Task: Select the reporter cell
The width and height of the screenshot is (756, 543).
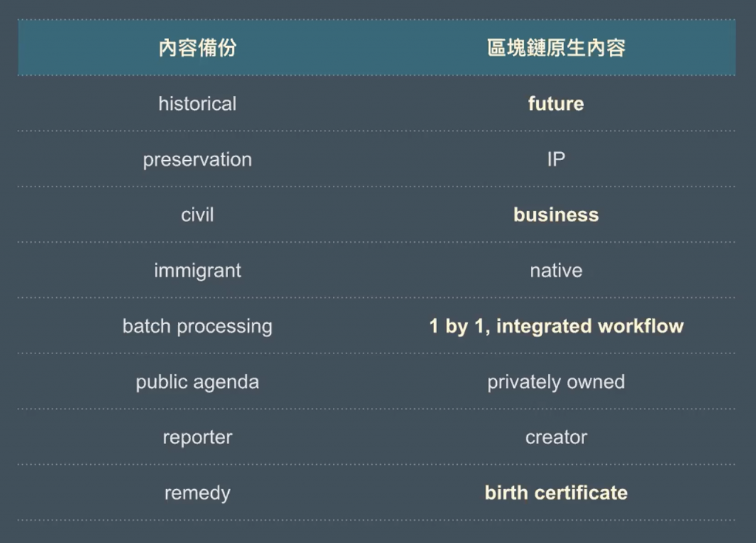Action: pos(198,437)
